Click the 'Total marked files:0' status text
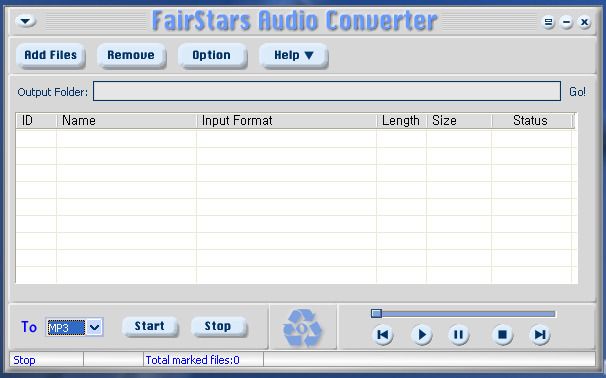The height and width of the screenshot is (378, 606). point(192,360)
